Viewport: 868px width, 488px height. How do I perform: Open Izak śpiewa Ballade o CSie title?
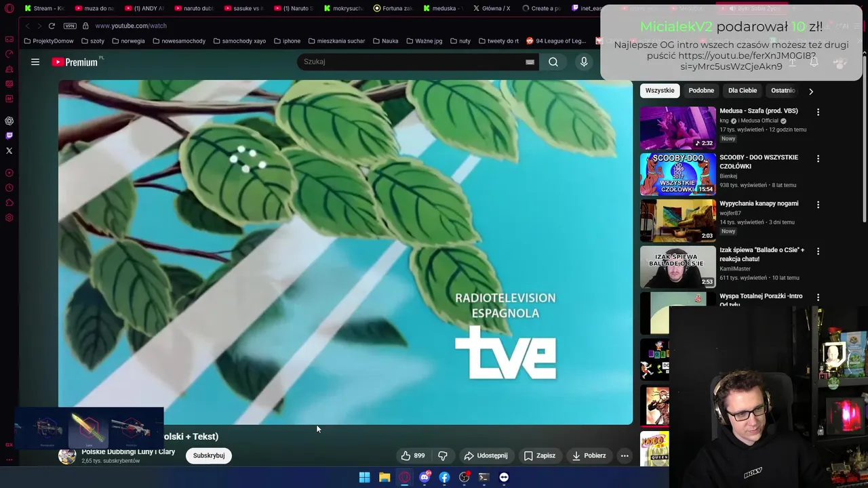point(762,254)
